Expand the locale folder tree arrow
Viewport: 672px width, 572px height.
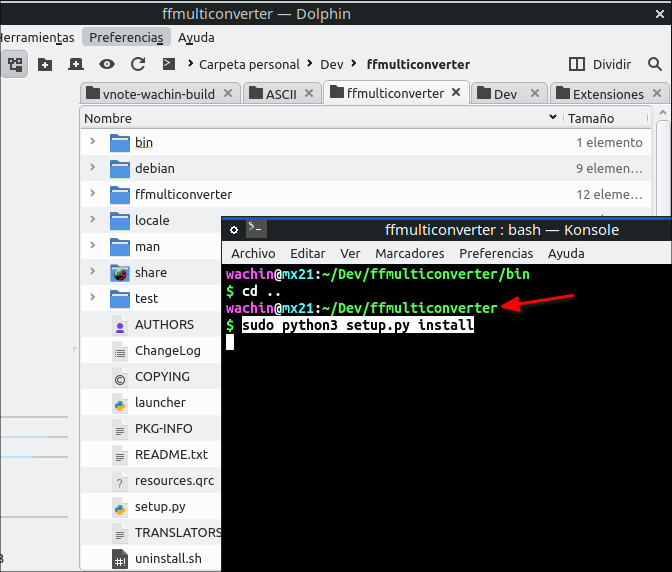point(92,219)
